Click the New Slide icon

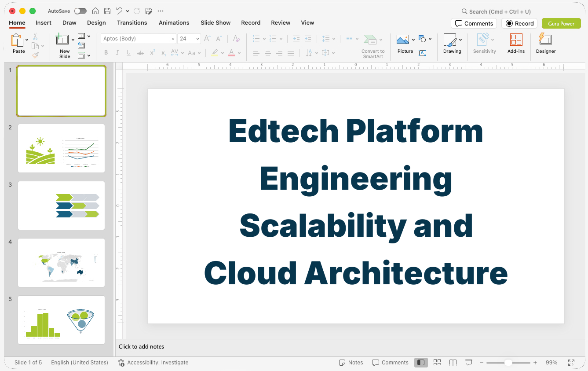(x=62, y=40)
